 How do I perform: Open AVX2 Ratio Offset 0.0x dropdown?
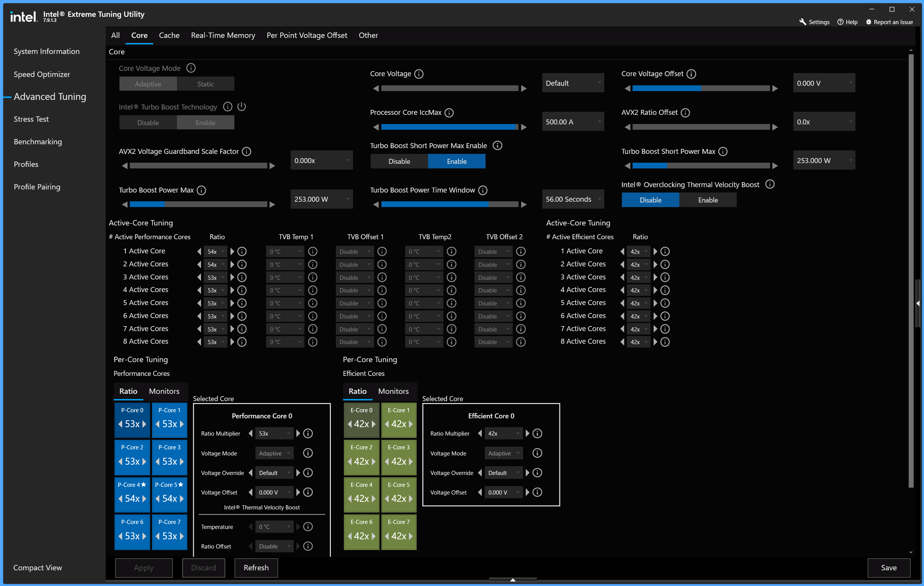tap(824, 122)
